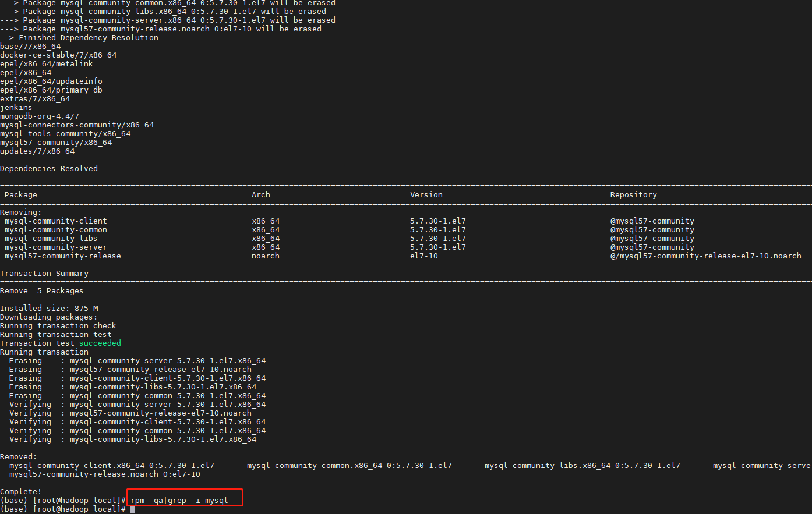Click the 'noarch' cell in Arch column
The image size is (812, 514).
click(266, 256)
